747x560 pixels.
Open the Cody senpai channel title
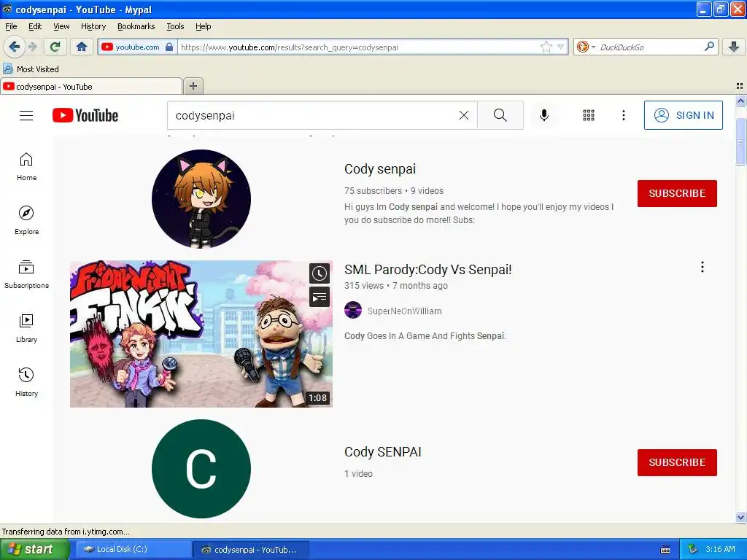(x=379, y=169)
